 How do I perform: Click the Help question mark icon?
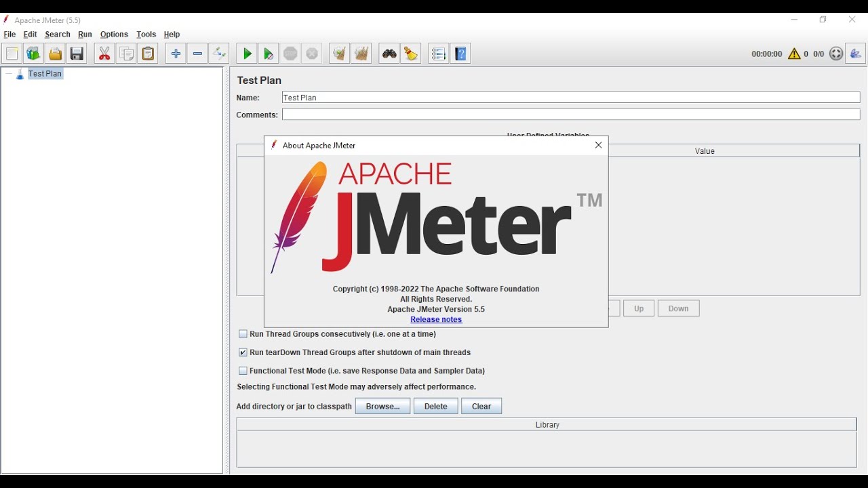461,54
